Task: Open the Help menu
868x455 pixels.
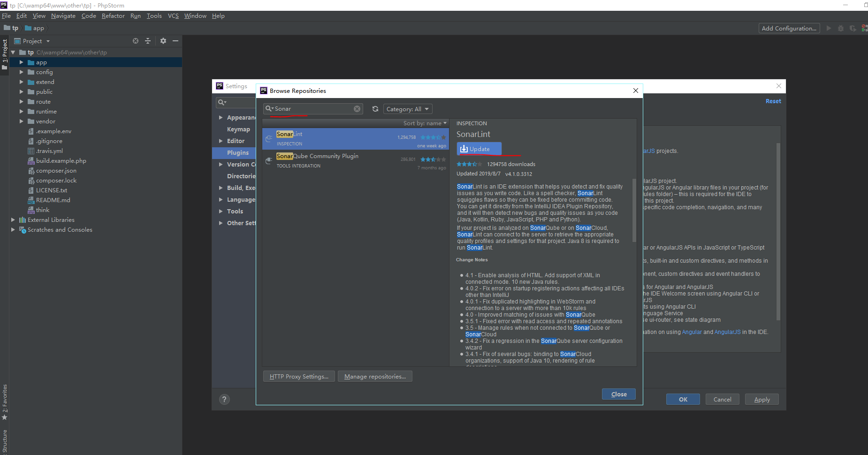Action: pyautogui.click(x=218, y=16)
